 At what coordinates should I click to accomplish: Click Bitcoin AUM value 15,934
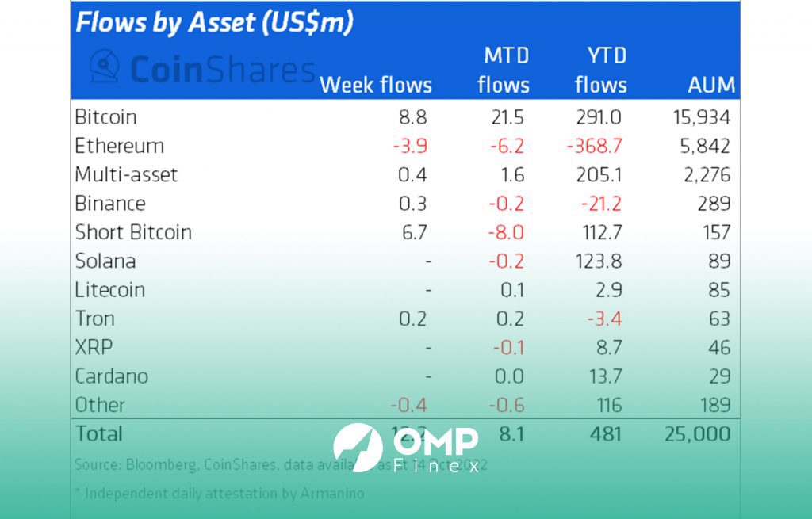point(702,117)
